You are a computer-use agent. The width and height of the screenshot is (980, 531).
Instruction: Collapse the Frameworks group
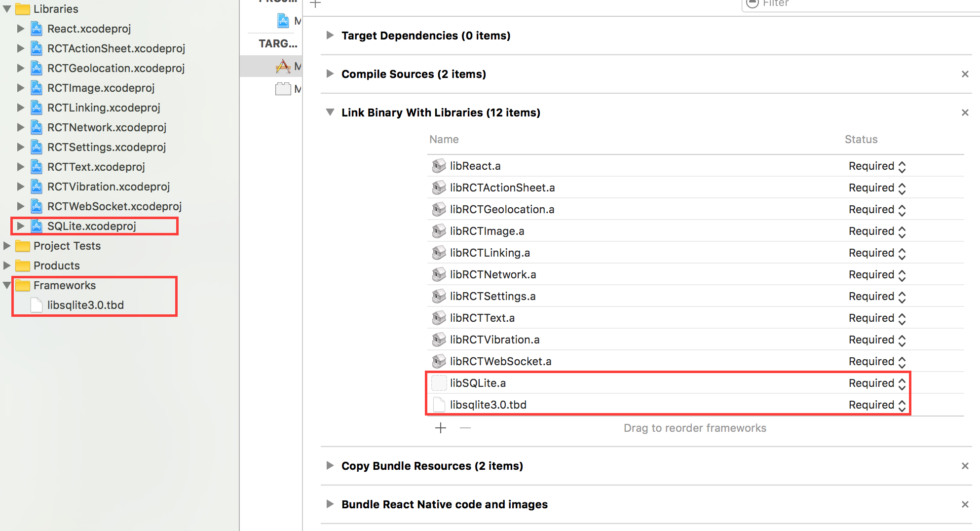click(x=7, y=285)
